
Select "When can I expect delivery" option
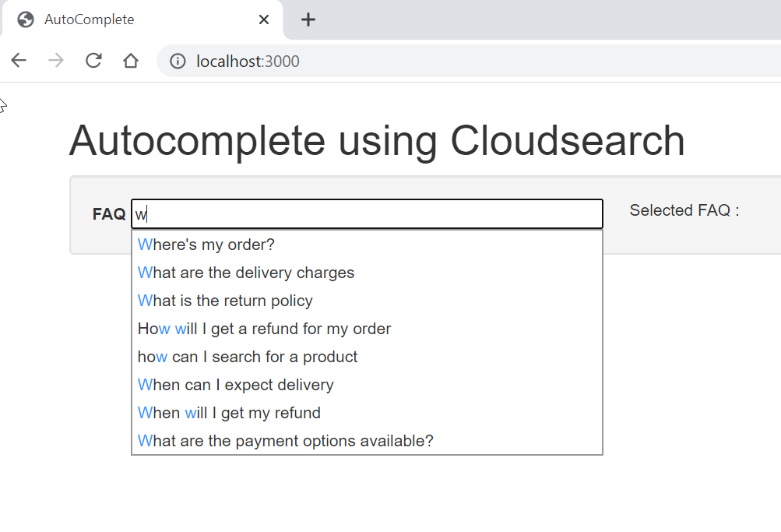click(235, 384)
